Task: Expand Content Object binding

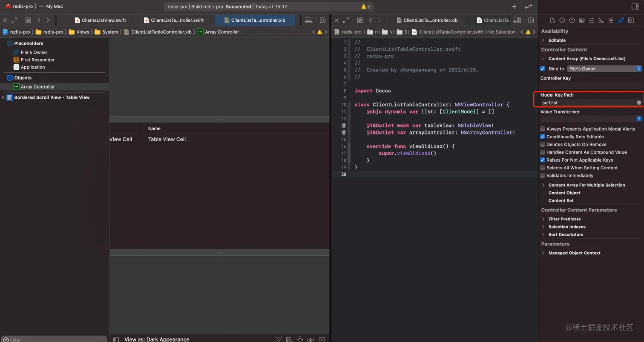Action: pos(543,193)
